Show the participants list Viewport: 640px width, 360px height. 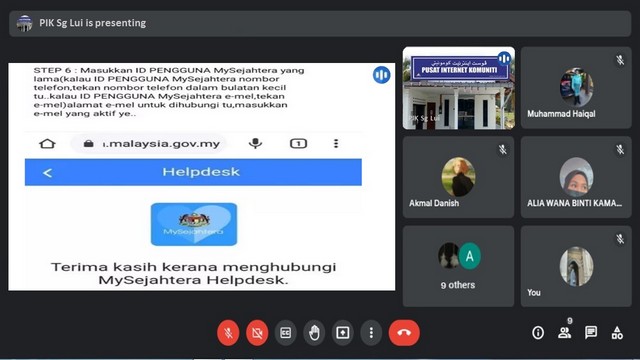pyautogui.click(x=564, y=333)
